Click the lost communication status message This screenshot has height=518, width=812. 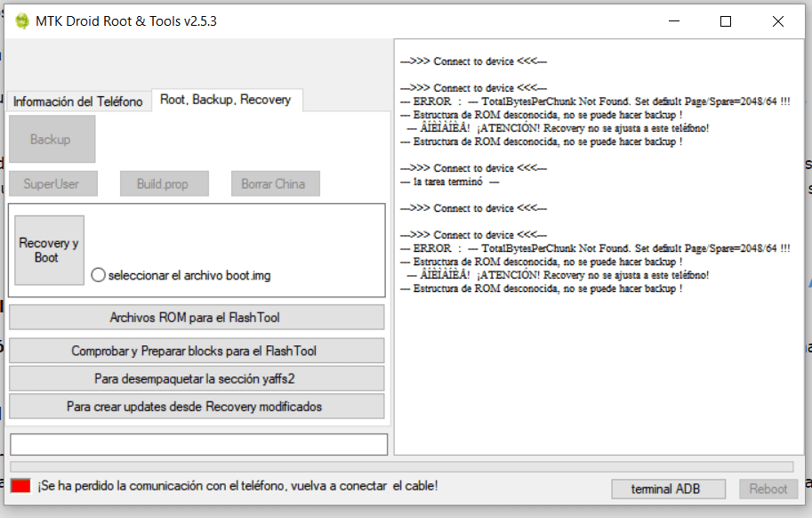pos(237,486)
